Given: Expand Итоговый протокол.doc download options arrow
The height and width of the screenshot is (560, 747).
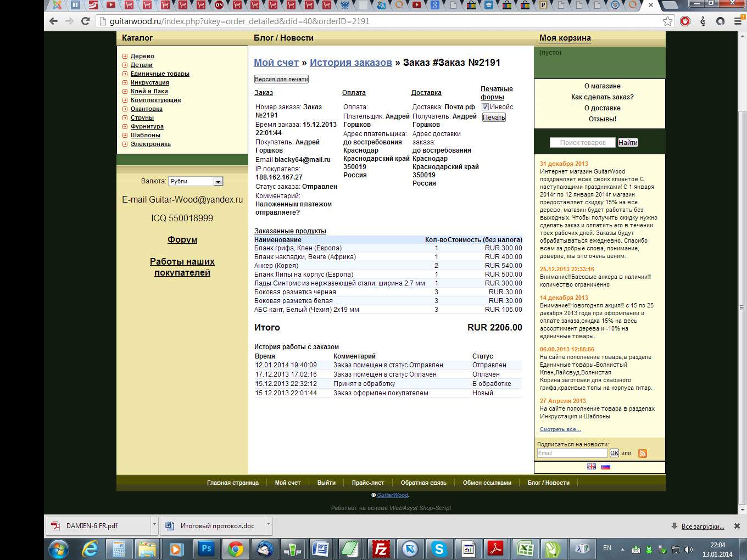Looking at the screenshot, I should pyautogui.click(x=269, y=524).
